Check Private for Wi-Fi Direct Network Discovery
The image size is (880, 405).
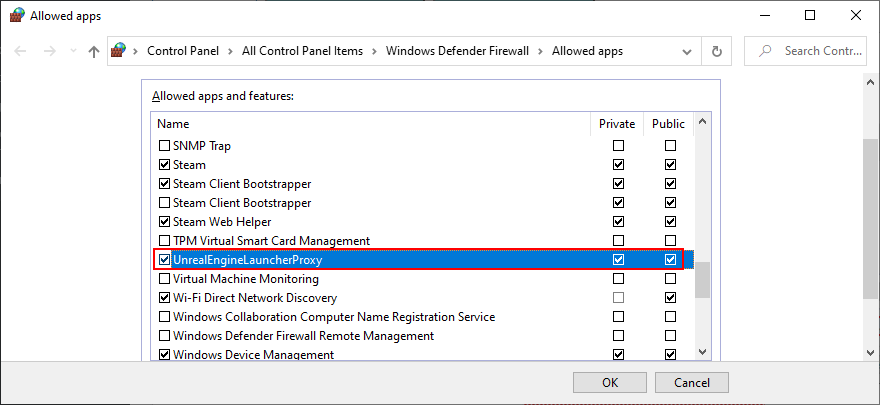pos(618,298)
